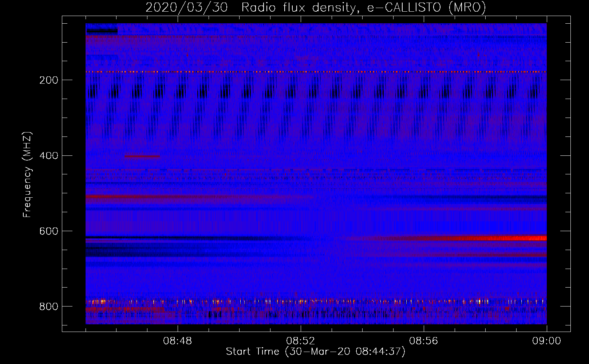Click the 400 frequency tick label
589x364 pixels.
(49, 156)
